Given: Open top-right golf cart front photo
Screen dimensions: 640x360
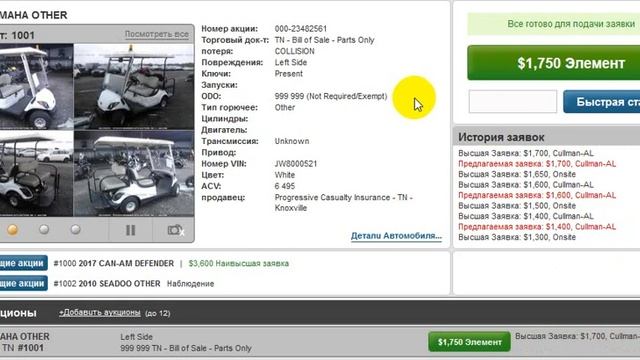Looking at the screenshot, I should click(134, 87).
